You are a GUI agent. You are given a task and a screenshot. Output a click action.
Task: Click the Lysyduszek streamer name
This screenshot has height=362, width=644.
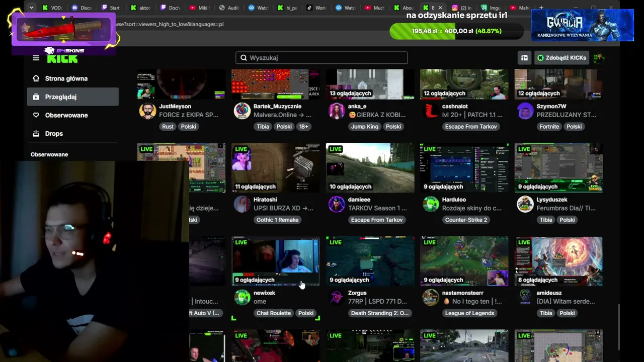pos(552,200)
